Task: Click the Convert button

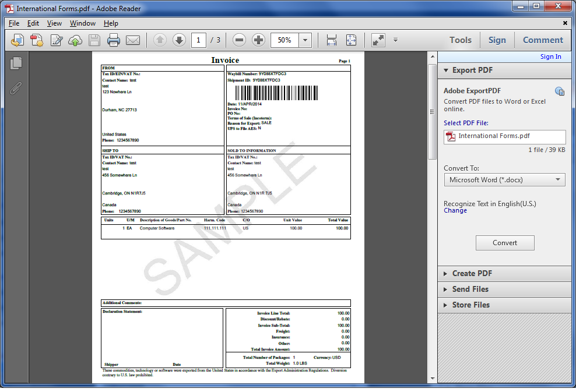Action: point(505,243)
